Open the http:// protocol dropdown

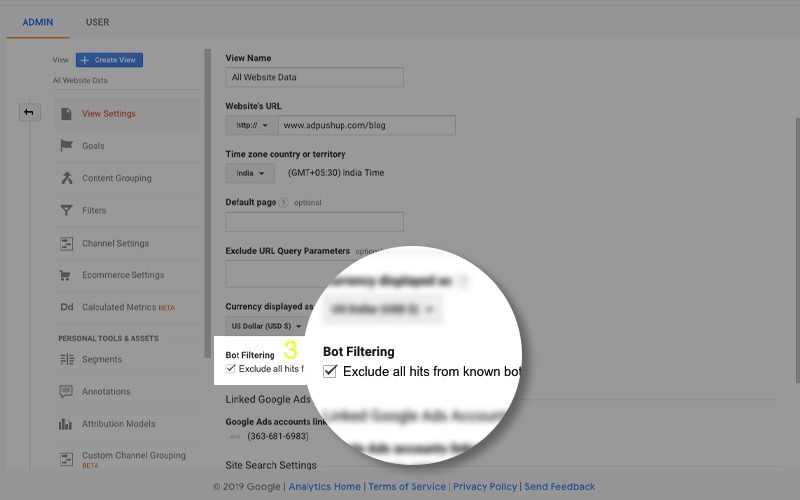click(x=250, y=126)
